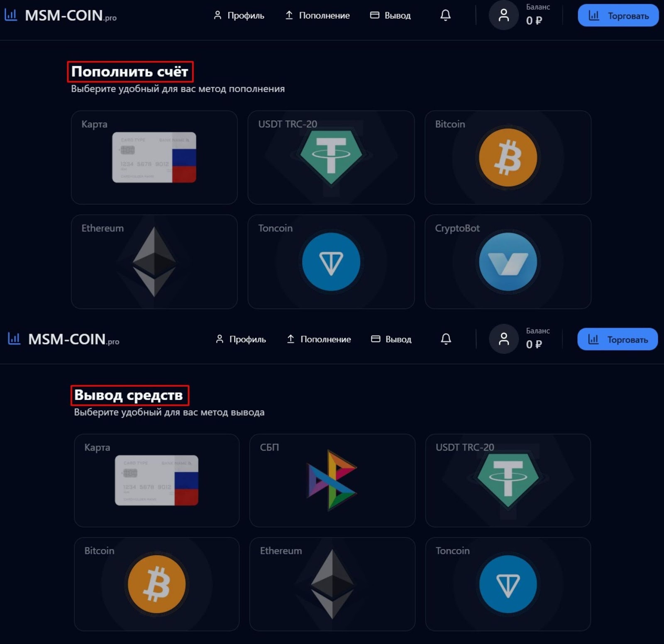Select the Ethereum deposit method card
The image size is (664, 644).
pyautogui.click(x=154, y=261)
